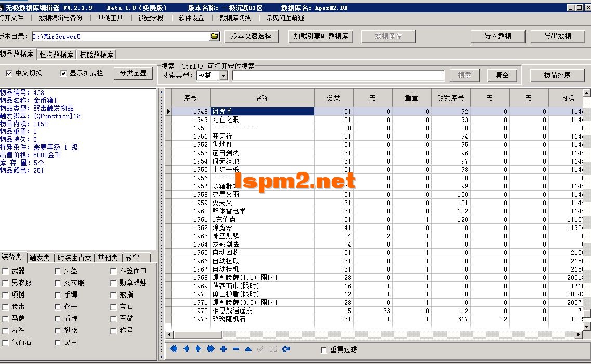Open 软件设置 menu

click(191, 18)
